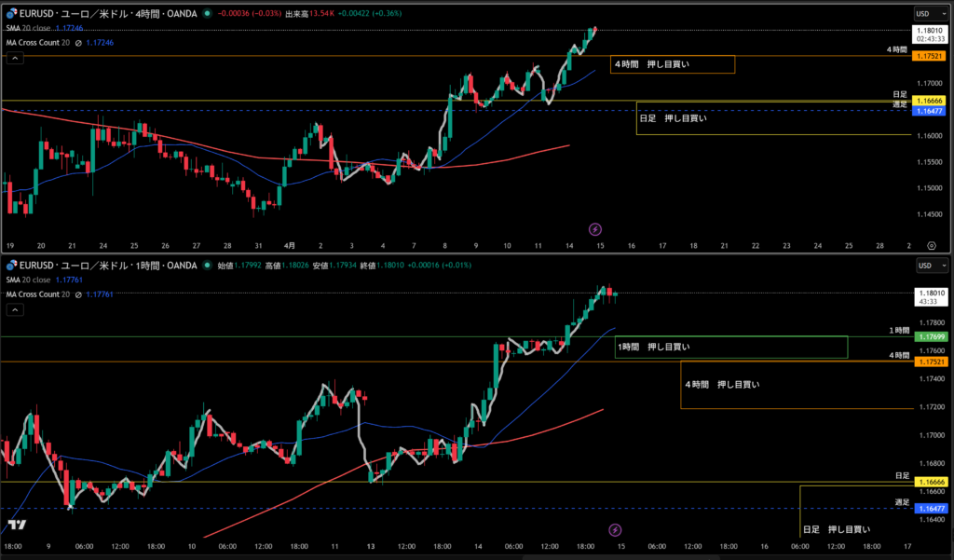Click the green market status dot on bottom chart
954x560 pixels.
coord(206,266)
